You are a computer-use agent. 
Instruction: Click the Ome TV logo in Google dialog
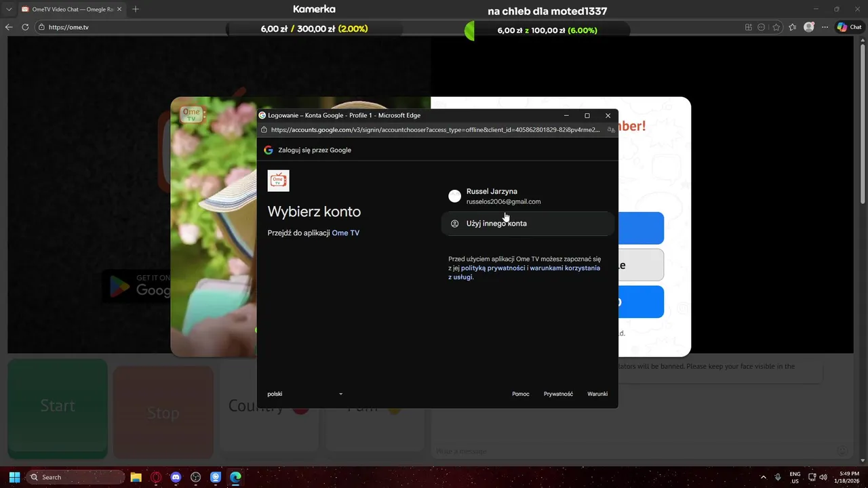click(279, 180)
